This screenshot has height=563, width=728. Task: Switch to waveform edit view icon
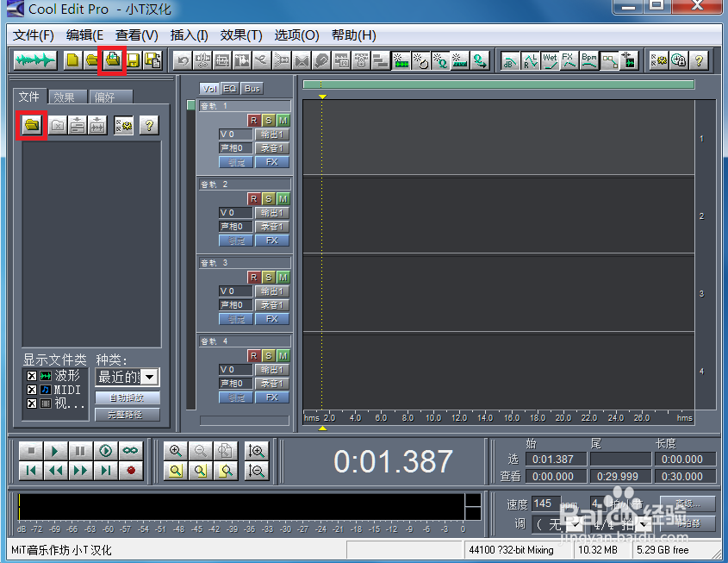[34, 60]
